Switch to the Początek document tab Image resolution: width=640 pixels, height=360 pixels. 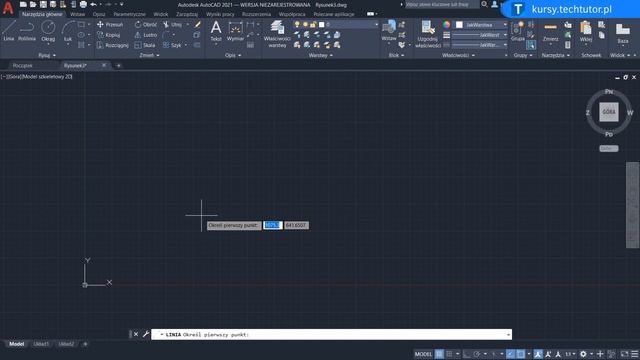point(23,65)
